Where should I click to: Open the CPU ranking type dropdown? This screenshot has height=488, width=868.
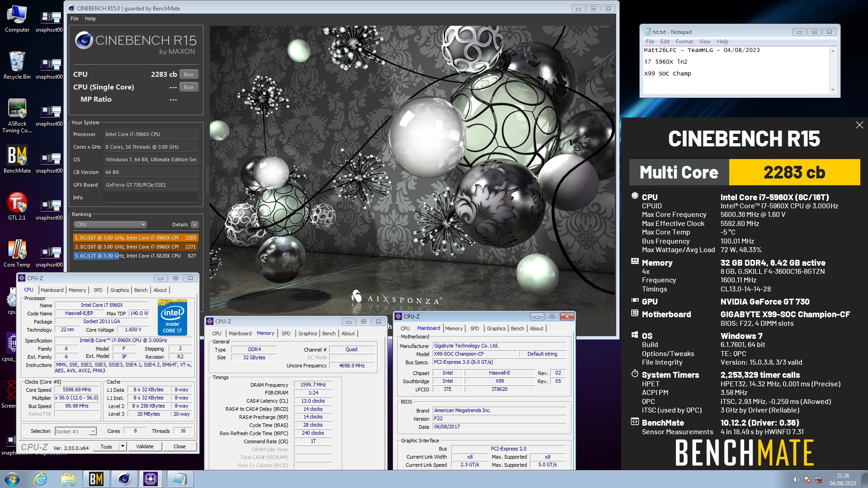pos(110,225)
